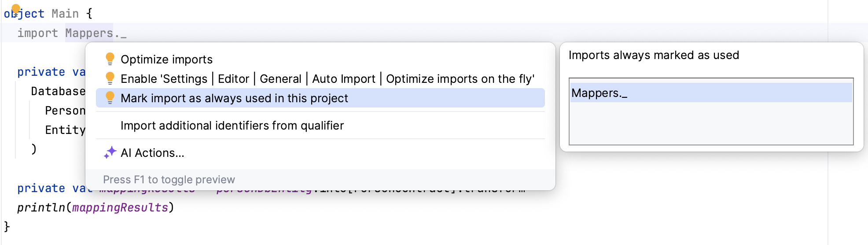Select 'Mark import as always used in this project'
Viewport: 868px width, 245px height.
point(234,98)
